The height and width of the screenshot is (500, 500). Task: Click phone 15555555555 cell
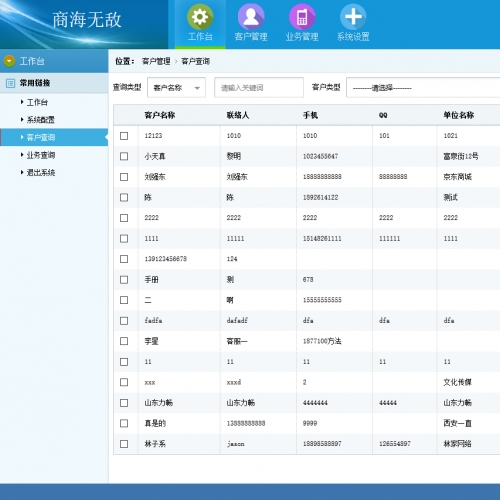[322, 300]
